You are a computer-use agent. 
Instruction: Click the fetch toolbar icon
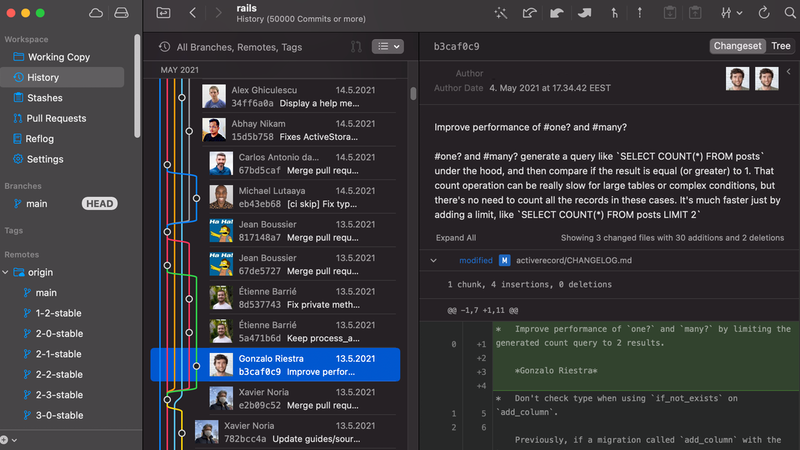pos(529,13)
